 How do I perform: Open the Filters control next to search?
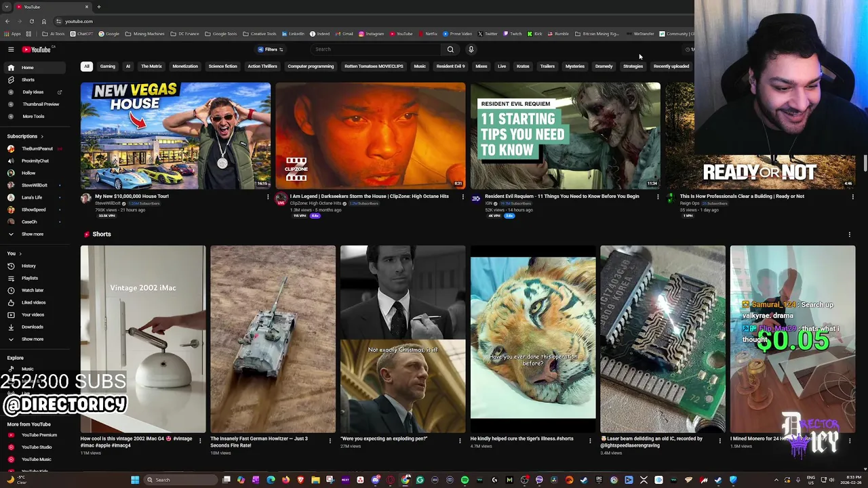point(271,49)
